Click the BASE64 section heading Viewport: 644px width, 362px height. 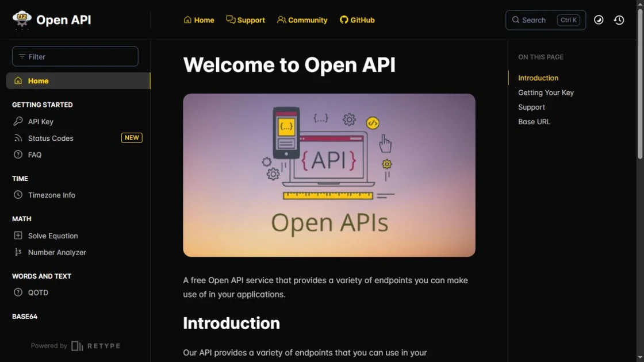[25, 317]
